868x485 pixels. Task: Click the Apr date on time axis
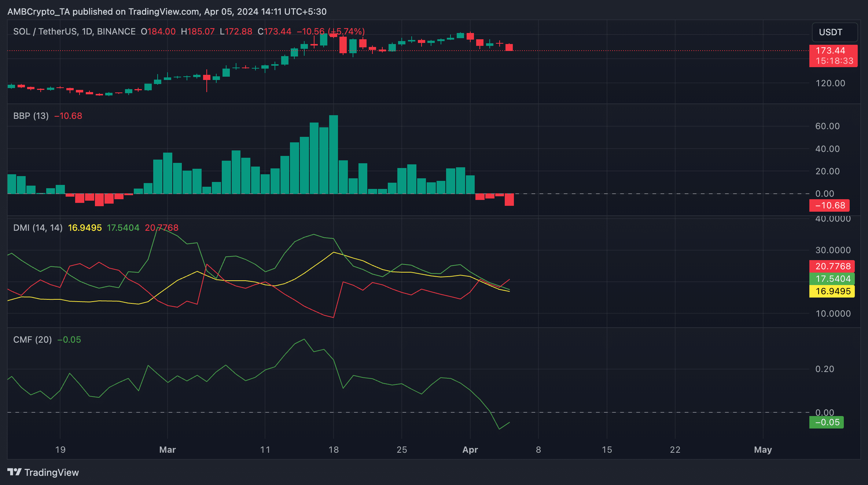(x=470, y=450)
